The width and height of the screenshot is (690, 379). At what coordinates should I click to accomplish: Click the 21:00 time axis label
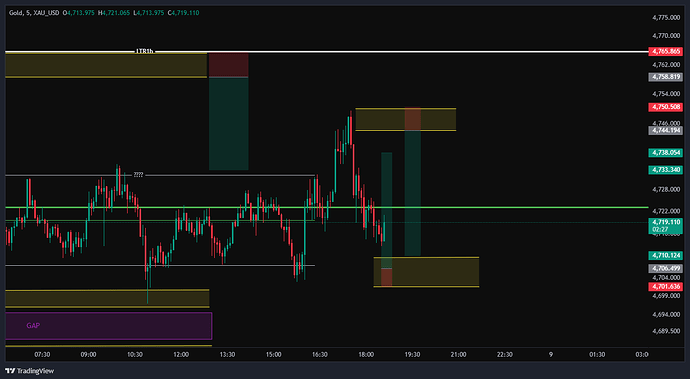[x=459, y=354]
